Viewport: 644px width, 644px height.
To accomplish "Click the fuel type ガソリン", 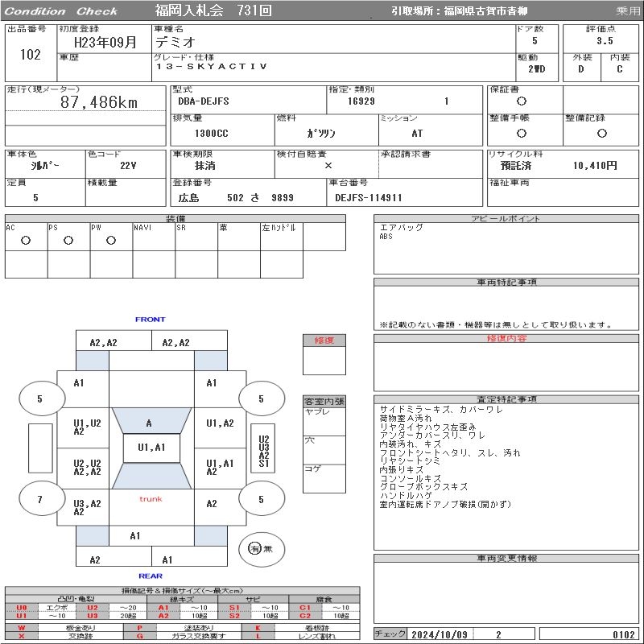I will coord(321,133).
